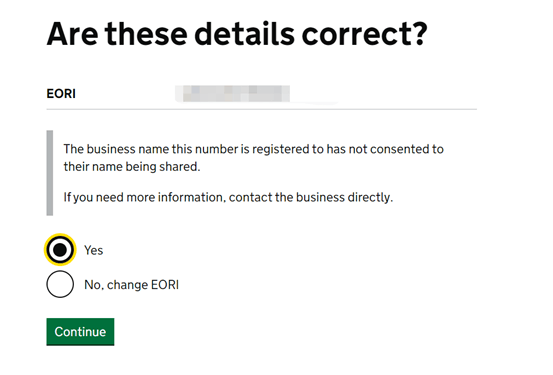Click the word details in the heading
Viewport: 553px width, 375px height.
pos(244,34)
